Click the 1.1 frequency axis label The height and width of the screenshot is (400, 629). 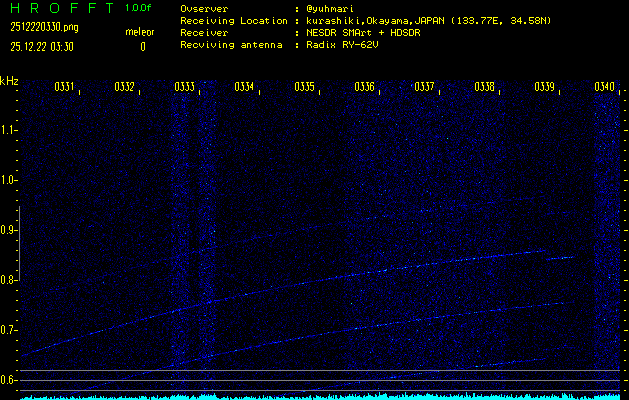tap(9, 130)
